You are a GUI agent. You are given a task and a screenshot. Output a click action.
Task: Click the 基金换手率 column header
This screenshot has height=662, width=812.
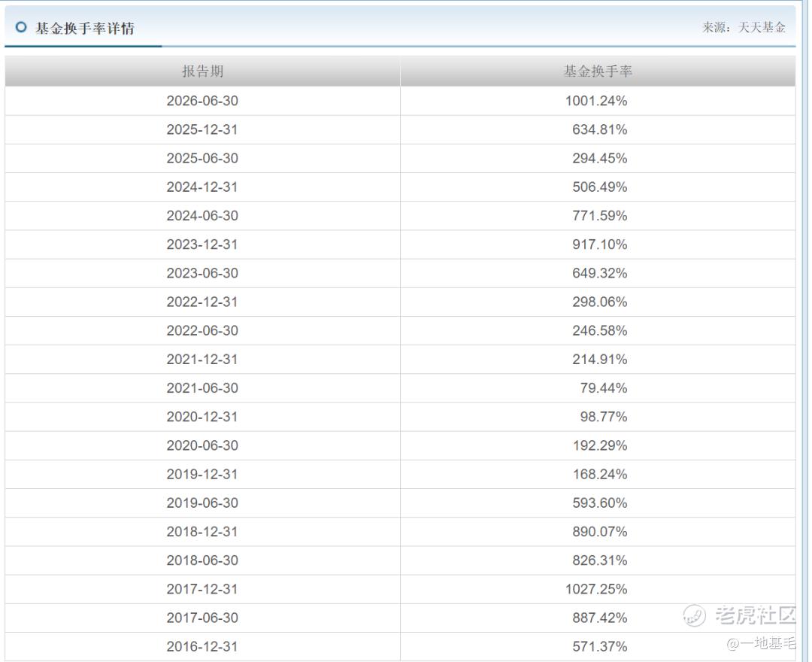[x=598, y=71]
